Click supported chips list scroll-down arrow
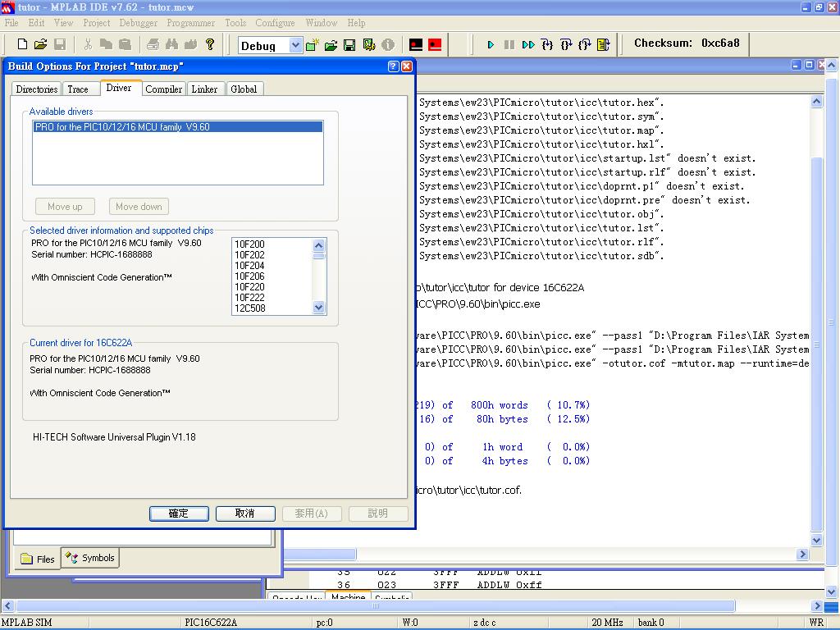 319,308
